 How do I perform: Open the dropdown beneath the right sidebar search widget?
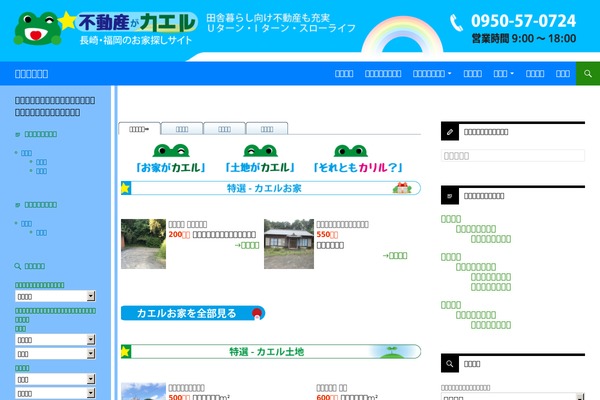513,397
